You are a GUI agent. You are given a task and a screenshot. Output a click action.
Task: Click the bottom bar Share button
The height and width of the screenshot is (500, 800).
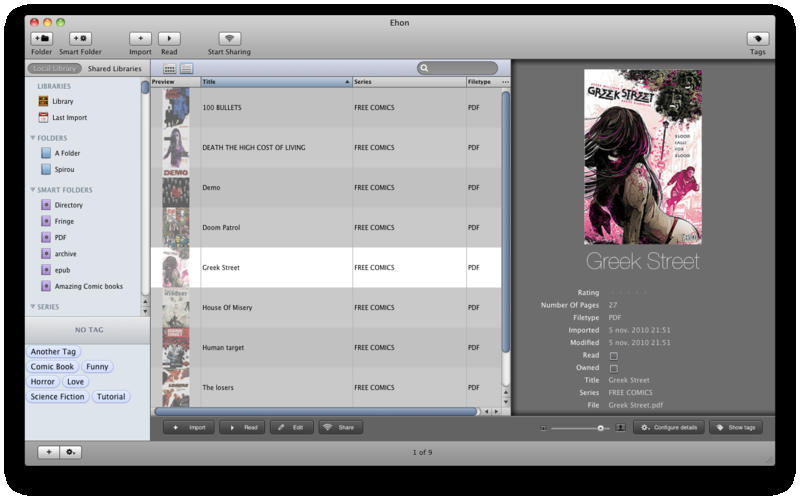pyautogui.click(x=341, y=428)
